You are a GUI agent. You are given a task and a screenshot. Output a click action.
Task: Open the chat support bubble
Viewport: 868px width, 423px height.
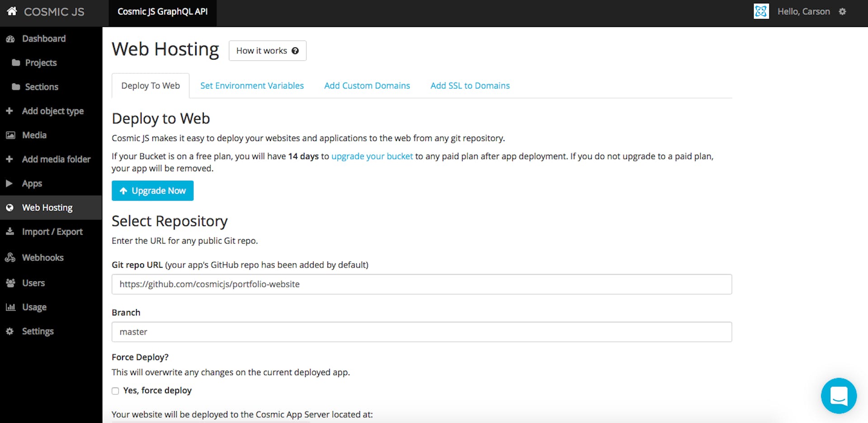pyautogui.click(x=839, y=395)
